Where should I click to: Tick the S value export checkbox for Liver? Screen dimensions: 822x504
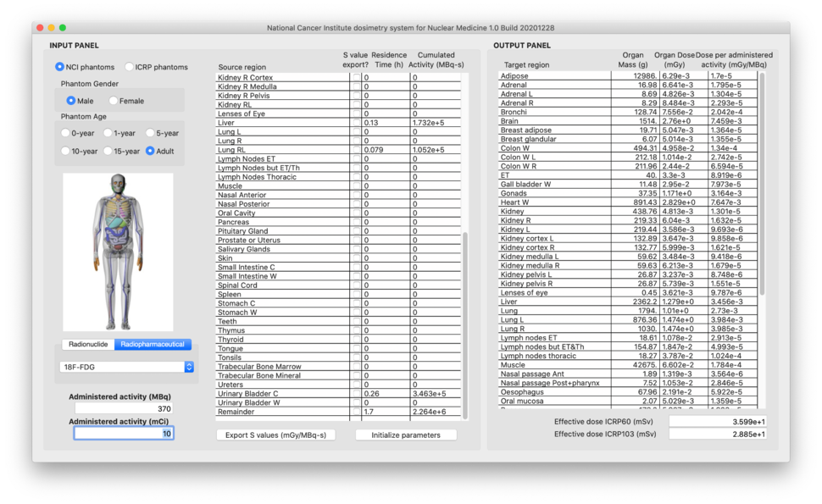tap(356, 123)
